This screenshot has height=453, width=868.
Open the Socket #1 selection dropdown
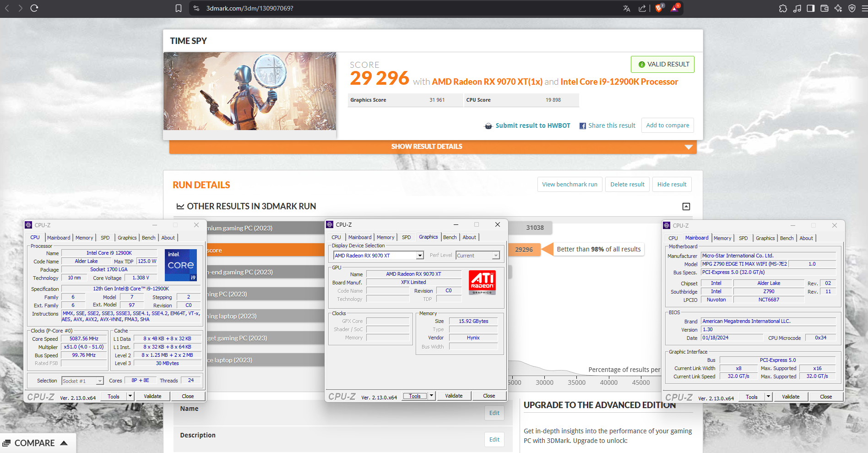[100, 381]
